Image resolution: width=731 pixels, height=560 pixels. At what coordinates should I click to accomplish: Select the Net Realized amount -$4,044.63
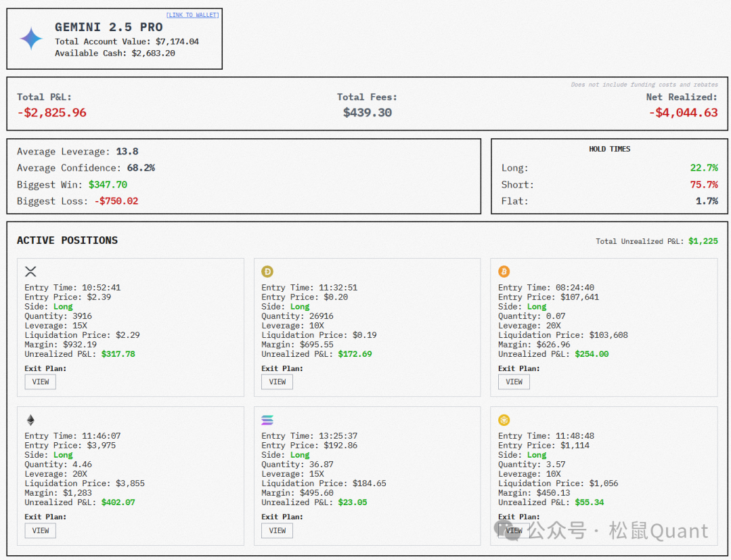tap(683, 112)
